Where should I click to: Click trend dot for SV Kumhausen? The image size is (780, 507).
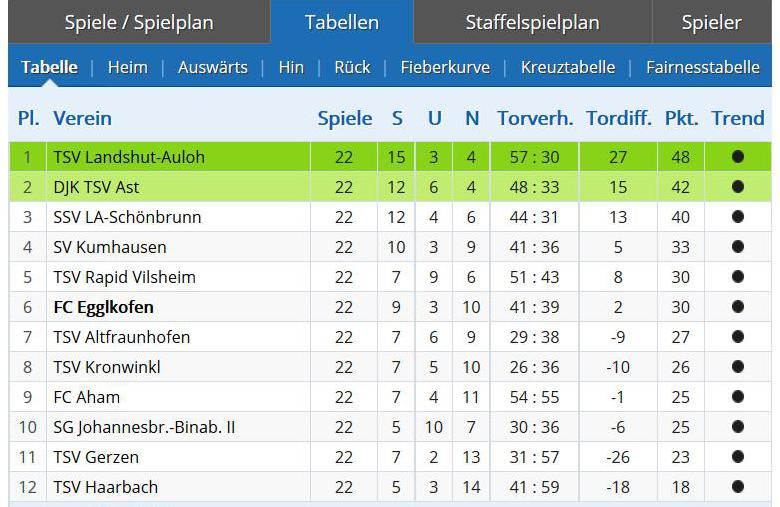(x=738, y=247)
